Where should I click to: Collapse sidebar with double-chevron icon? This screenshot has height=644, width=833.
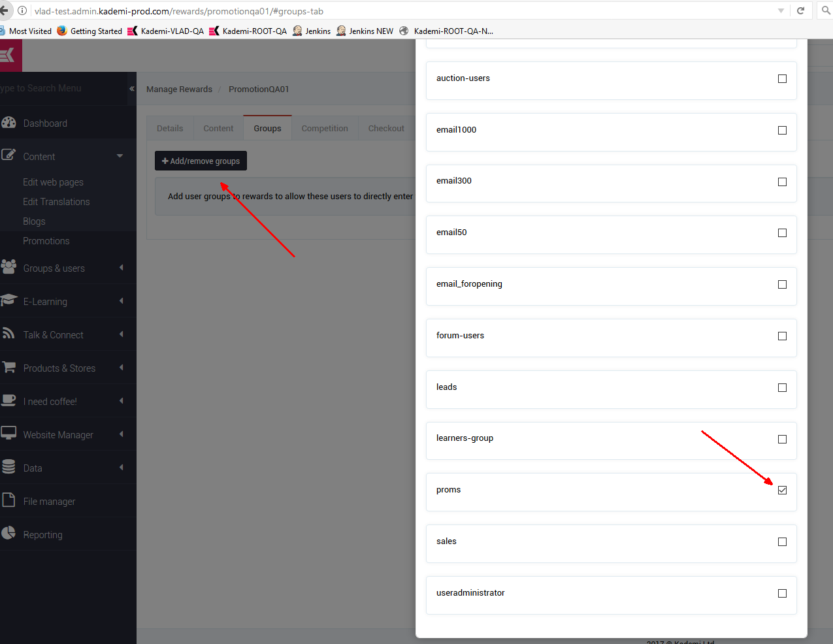click(132, 89)
